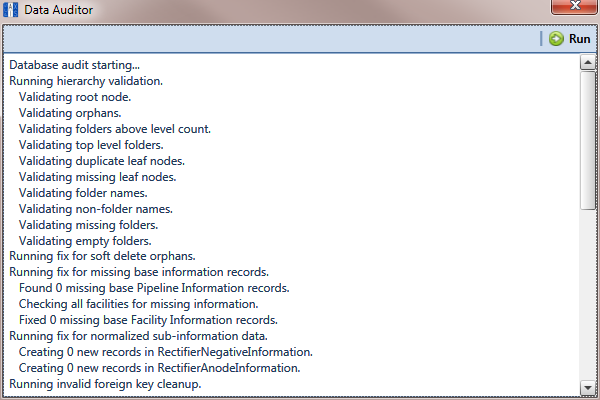
Task: Click 'Validating top level folders.' line
Action: click(91, 145)
